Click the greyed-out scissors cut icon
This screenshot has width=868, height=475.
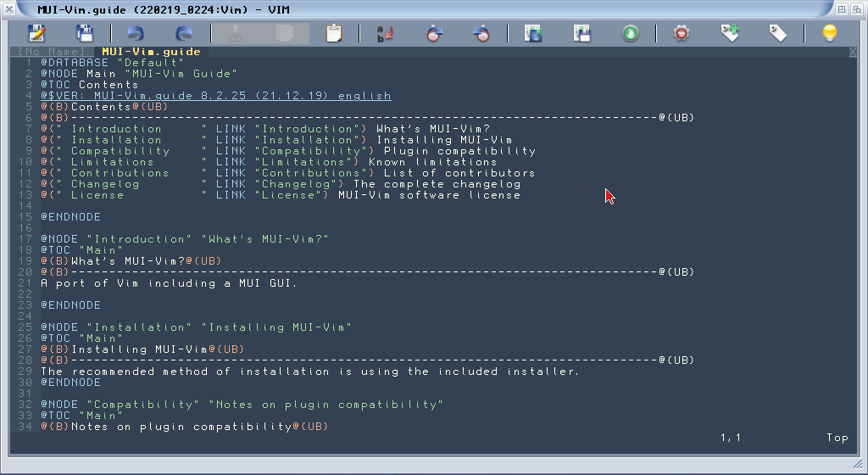point(236,34)
